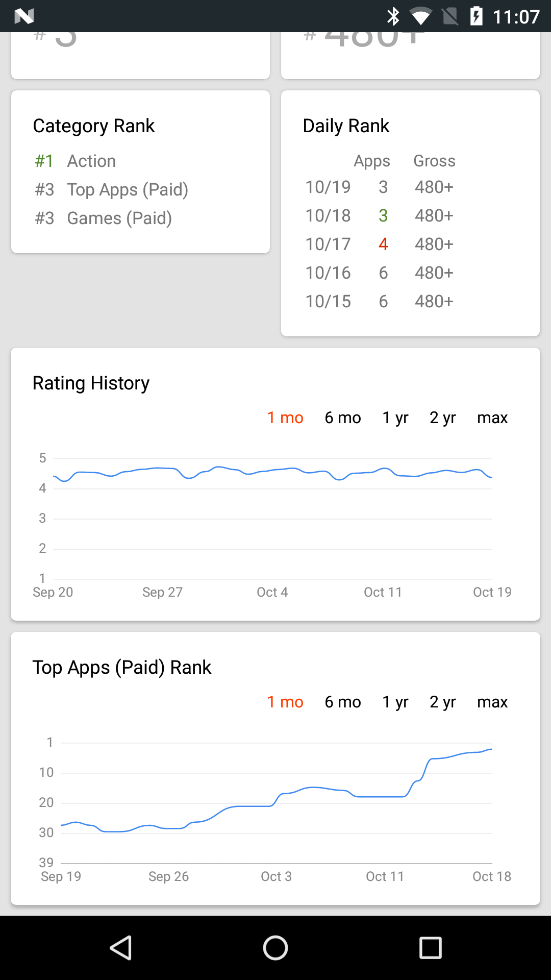Tap the Android back navigation button
The height and width of the screenshot is (980, 551).
[121, 948]
